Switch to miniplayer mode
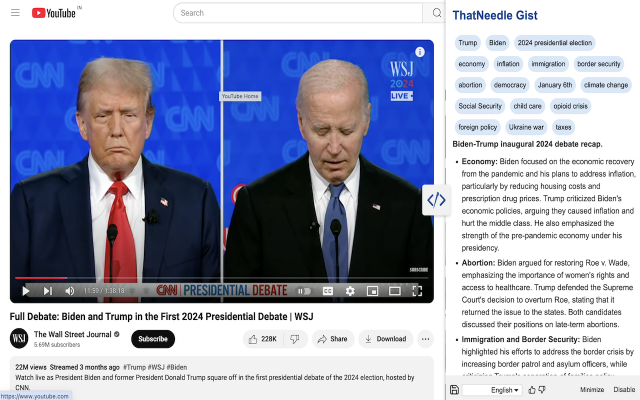This screenshot has width=640, height=400. click(x=372, y=291)
